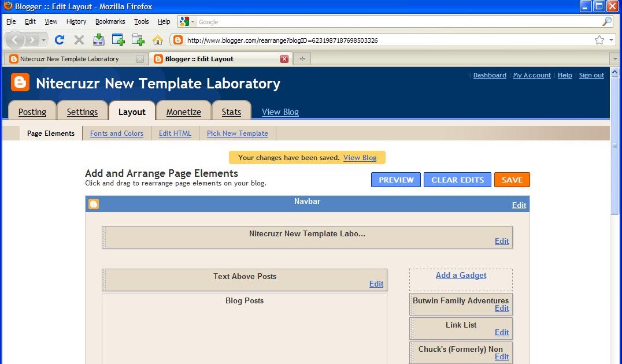This screenshot has width=622, height=364.
Task: Click the Blogger logo in the page header
Action: coord(20,82)
